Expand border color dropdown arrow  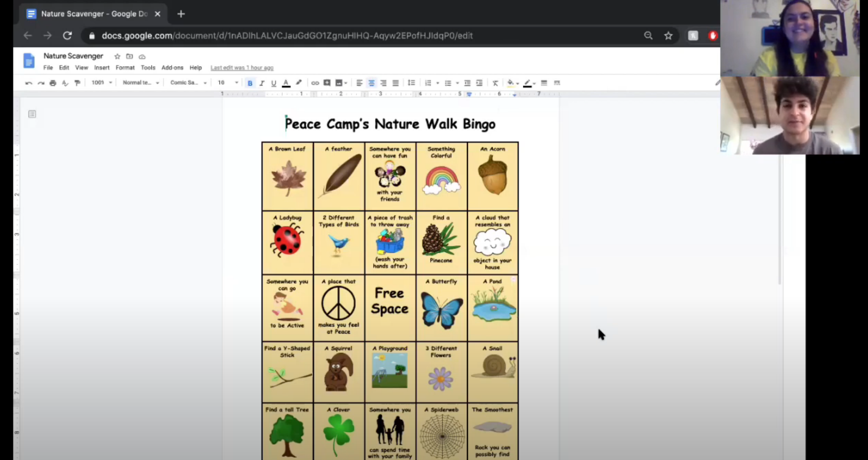[534, 83]
